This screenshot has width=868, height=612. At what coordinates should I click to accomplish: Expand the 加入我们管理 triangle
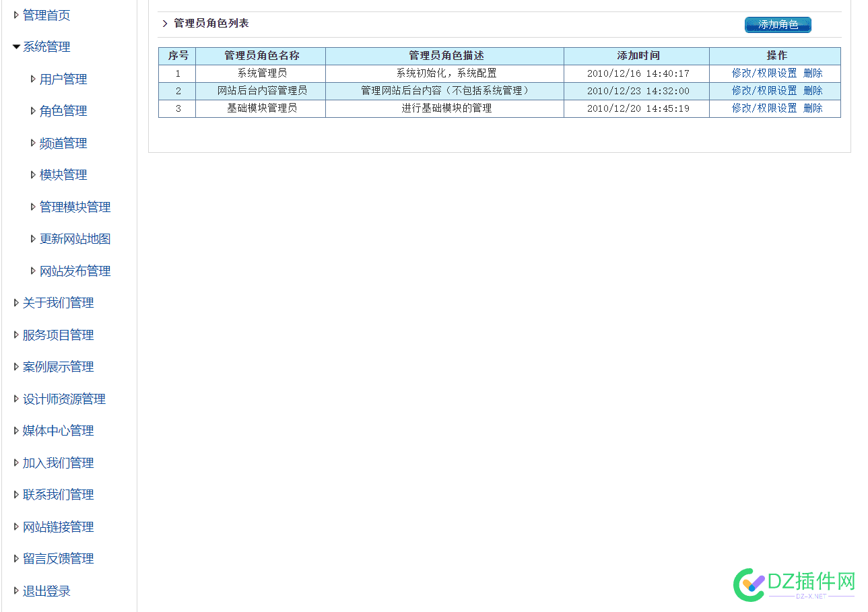[16, 463]
